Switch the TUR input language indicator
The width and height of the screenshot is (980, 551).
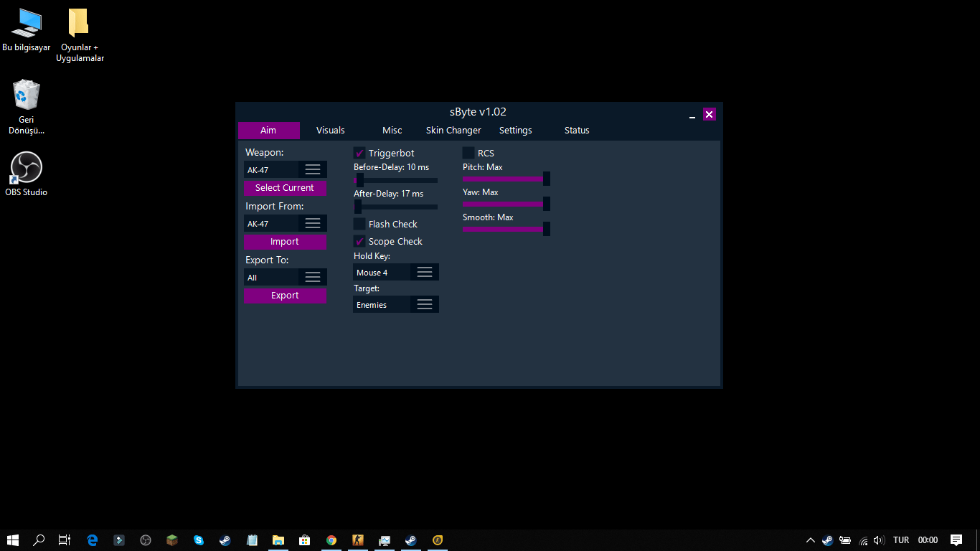[901, 540]
